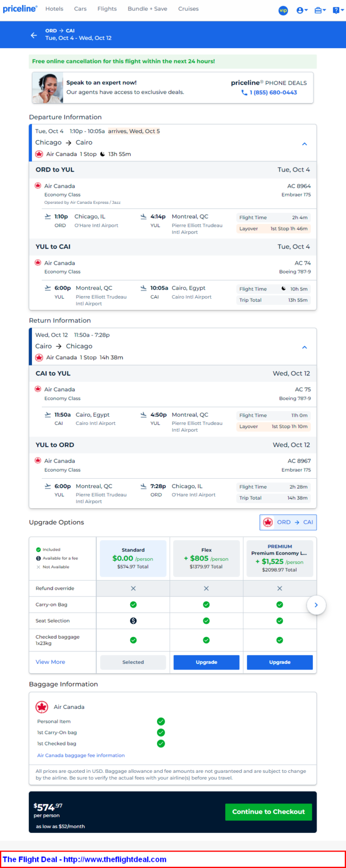
Task: Open the Flights tab
Action: (x=107, y=9)
